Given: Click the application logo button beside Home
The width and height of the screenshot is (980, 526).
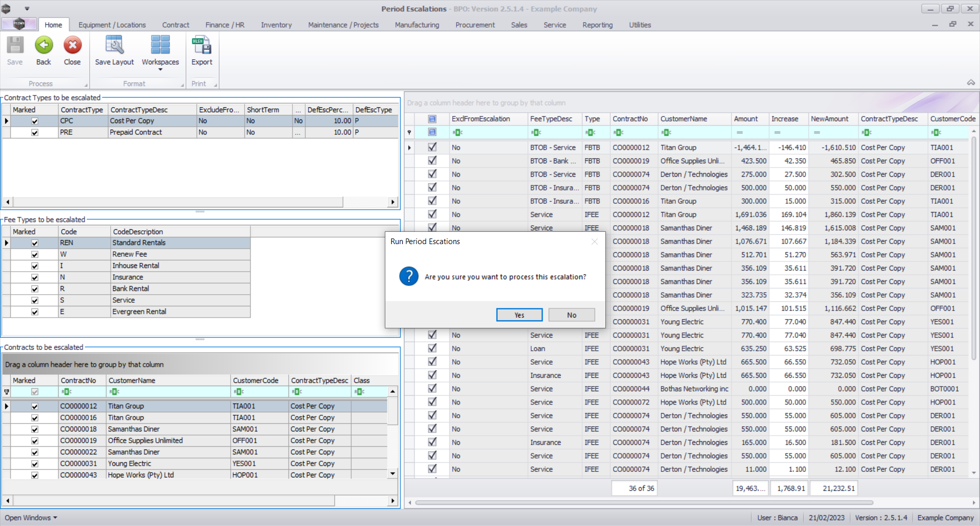Looking at the screenshot, I should click(x=19, y=24).
